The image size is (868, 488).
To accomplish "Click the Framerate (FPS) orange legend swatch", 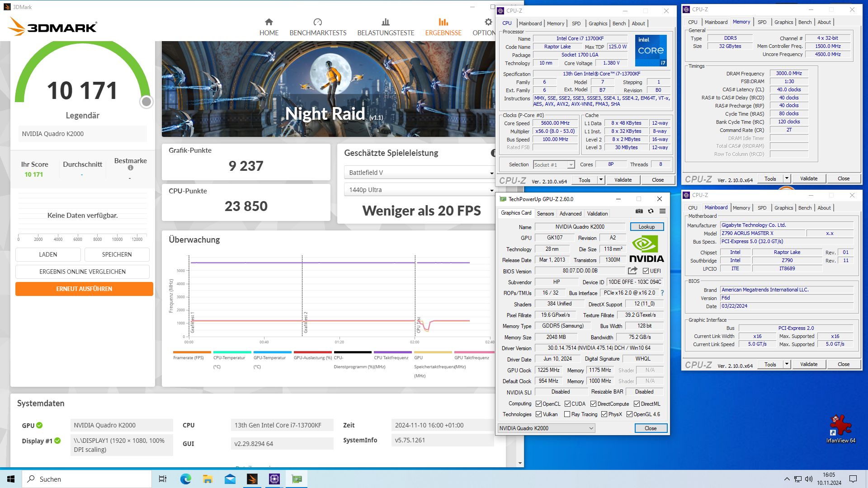I will pos(192,352).
